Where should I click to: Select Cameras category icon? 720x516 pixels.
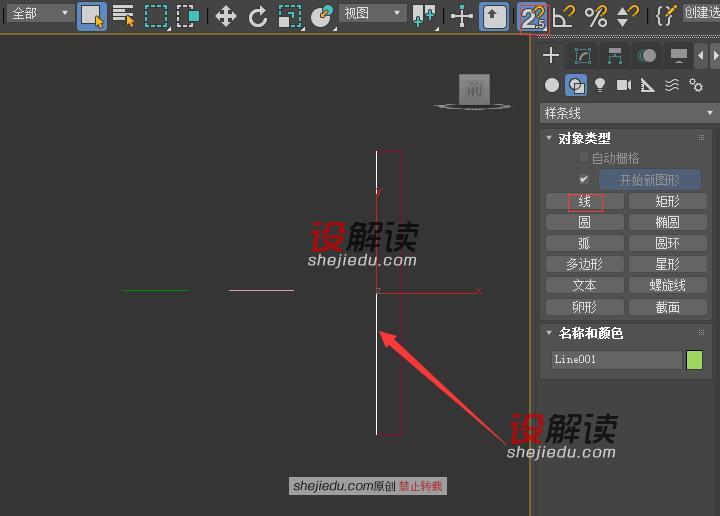pyautogui.click(x=624, y=85)
